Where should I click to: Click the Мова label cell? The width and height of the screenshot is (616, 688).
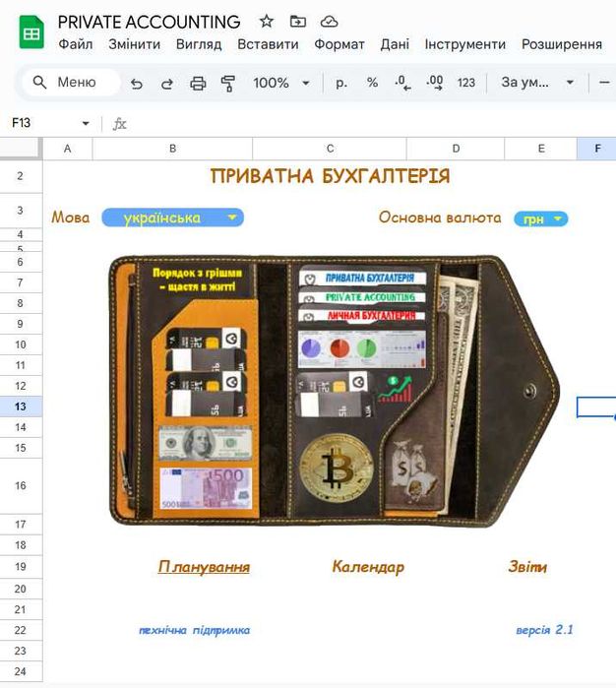tap(70, 218)
